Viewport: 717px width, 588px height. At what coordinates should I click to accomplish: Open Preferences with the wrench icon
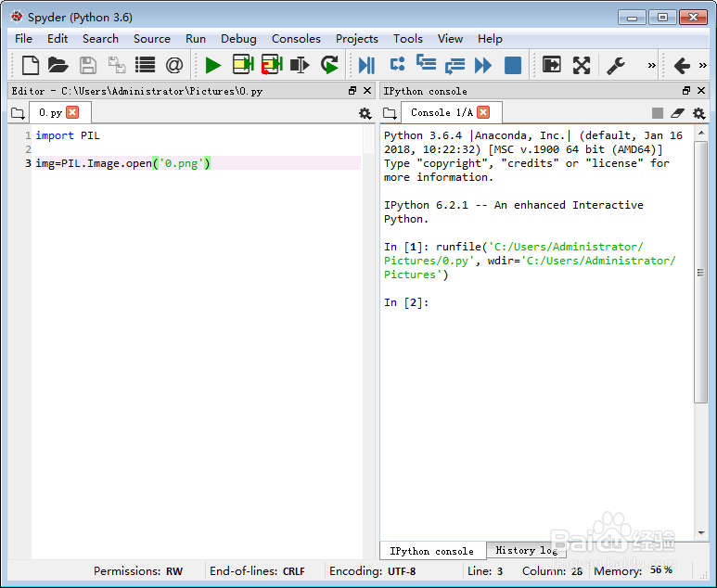[x=616, y=65]
